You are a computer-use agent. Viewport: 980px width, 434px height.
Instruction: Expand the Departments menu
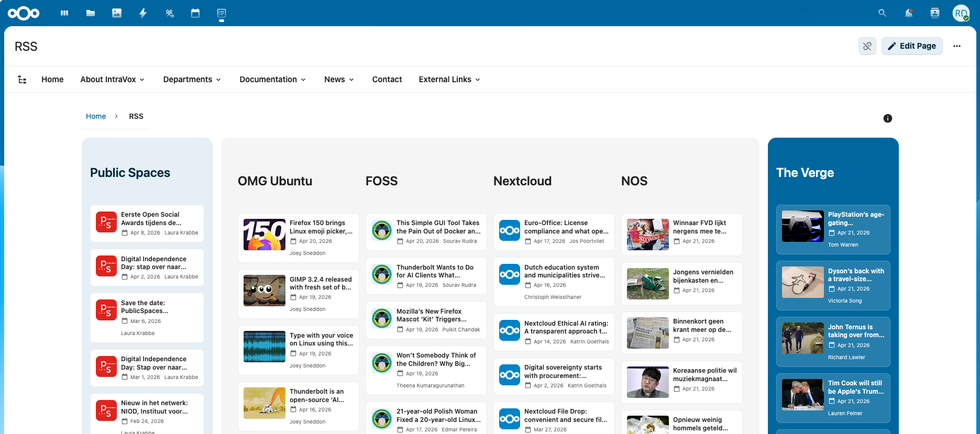pos(192,80)
